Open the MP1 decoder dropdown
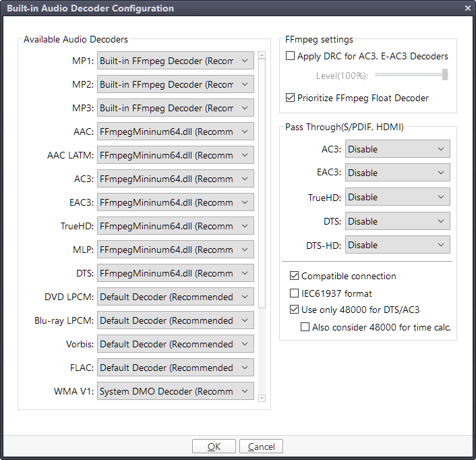This screenshot has width=476, height=460. click(175, 61)
